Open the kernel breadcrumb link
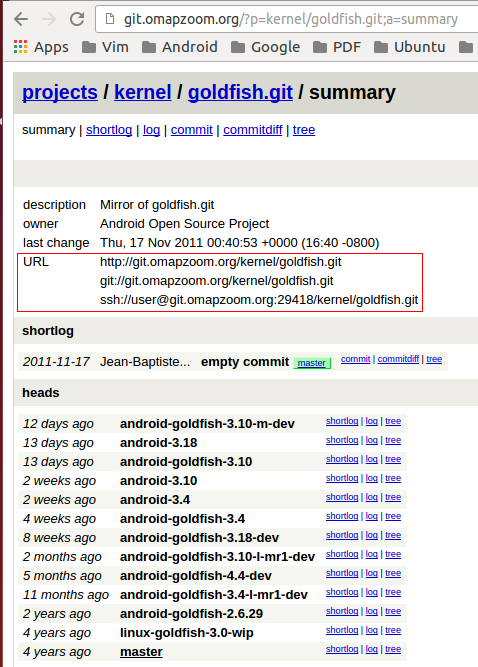 coord(143,92)
